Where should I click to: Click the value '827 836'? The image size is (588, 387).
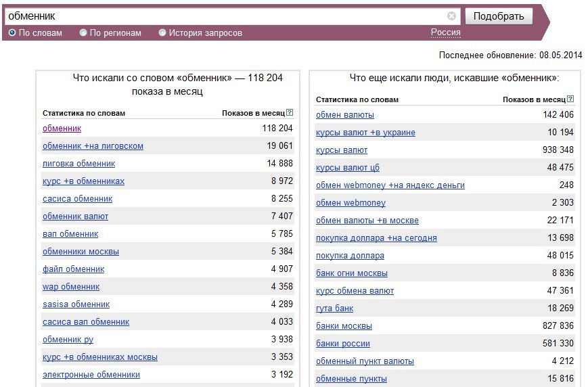click(558, 326)
